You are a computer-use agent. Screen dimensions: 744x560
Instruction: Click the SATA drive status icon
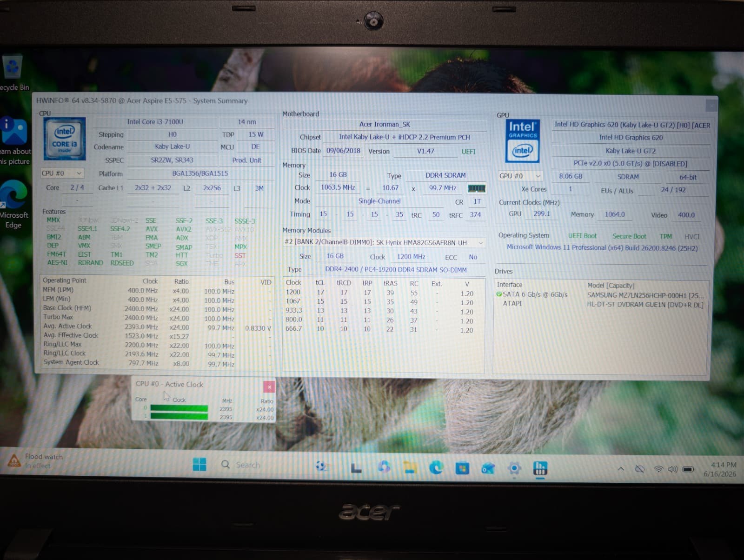[499, 294]
